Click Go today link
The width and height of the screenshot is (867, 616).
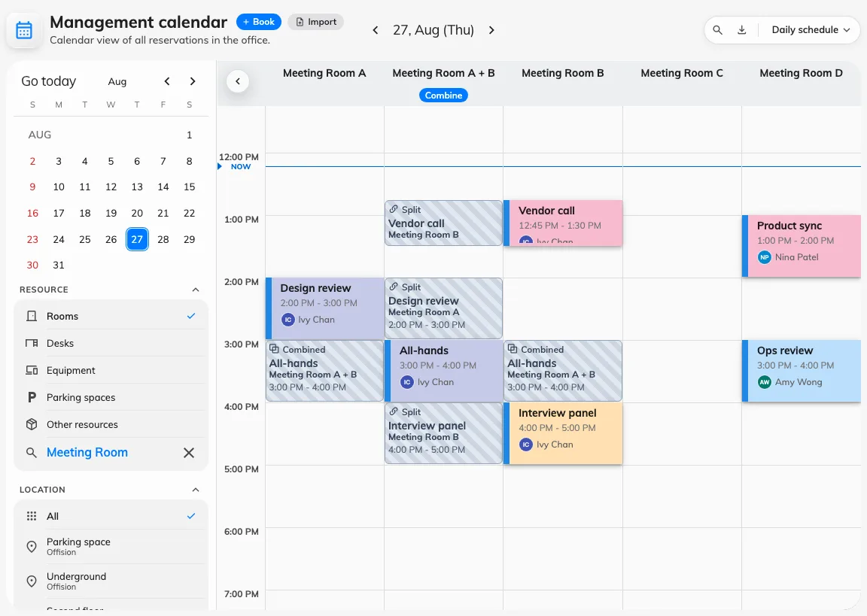click(x=49, y=81)
